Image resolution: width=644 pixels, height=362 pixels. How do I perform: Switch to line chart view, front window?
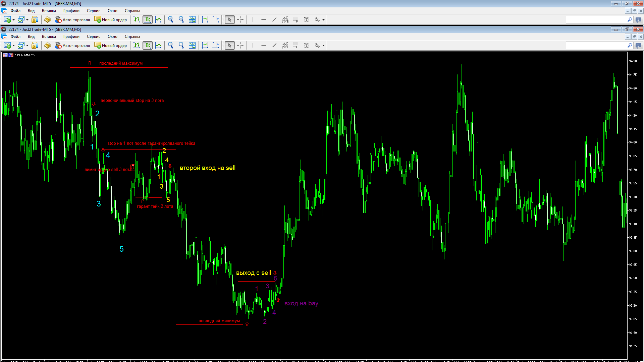[x=158, y=46]
